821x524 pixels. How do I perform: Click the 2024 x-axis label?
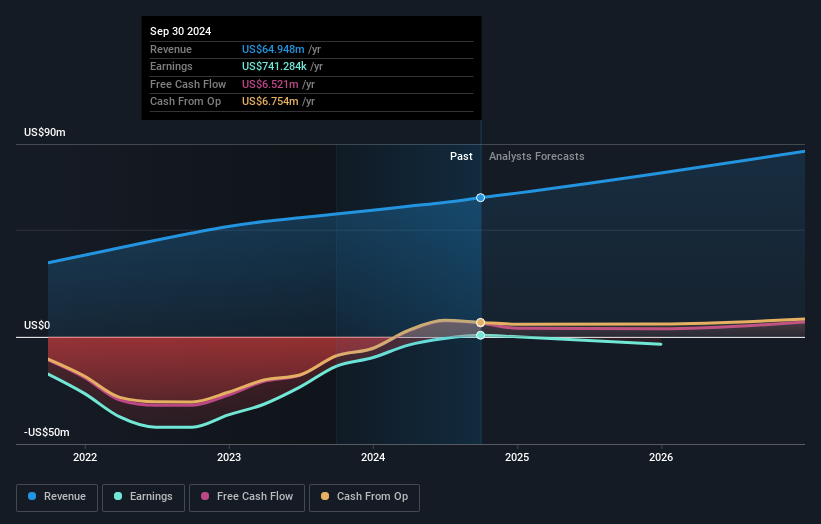373,458
